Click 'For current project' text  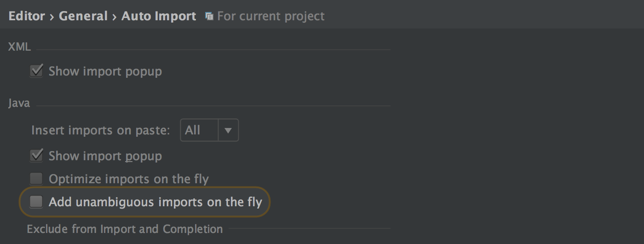click(x=271, y=16)
